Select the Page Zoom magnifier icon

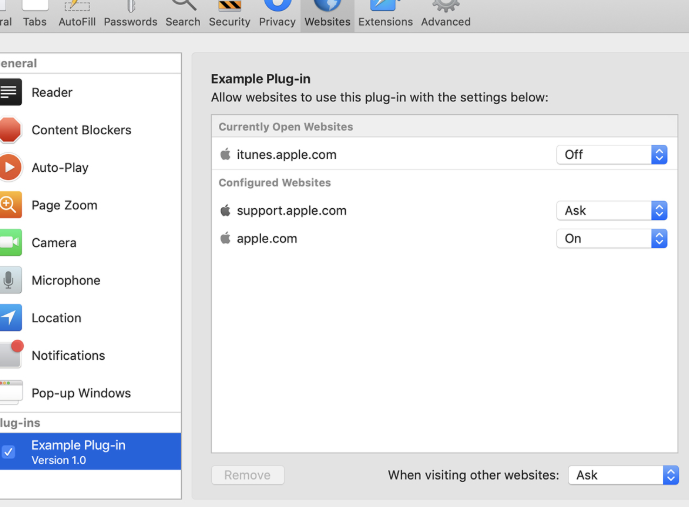[x=10, y=205]
